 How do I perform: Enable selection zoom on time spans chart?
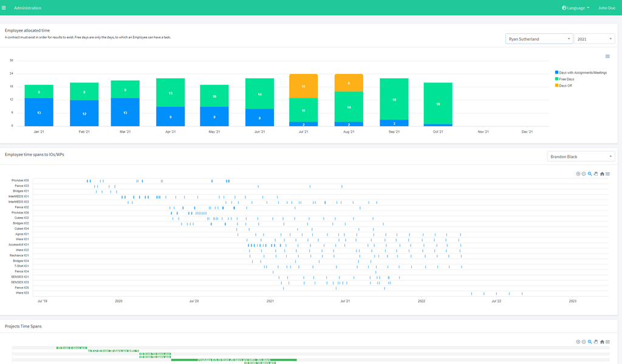click(590, 174)
